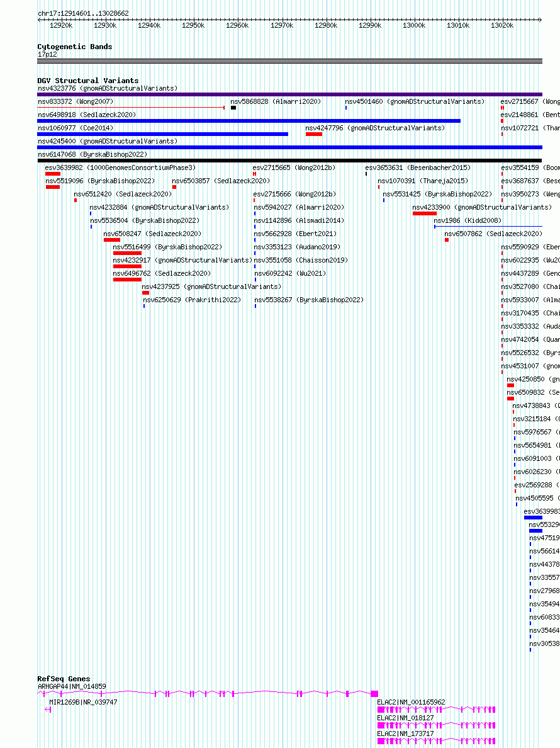Screen dimensions: 560x748
Task: Click nsv5662928 (Ebert2021) label
Action: [295, 234]
